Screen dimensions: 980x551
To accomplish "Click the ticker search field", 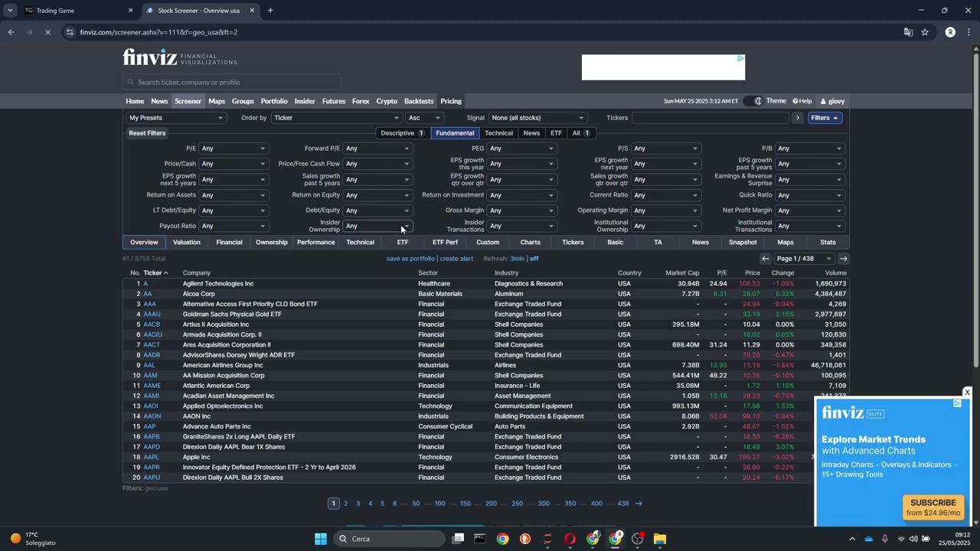I will coord(231,83).
